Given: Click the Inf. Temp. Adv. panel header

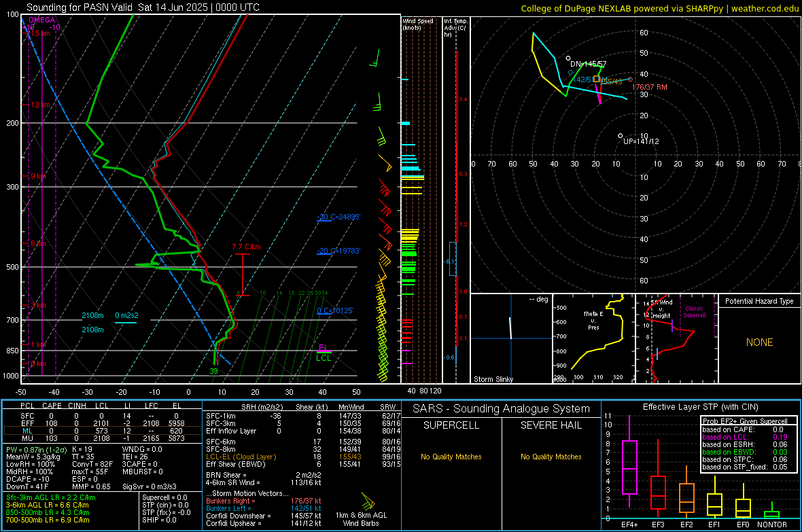Looking at the screenshot, I should [455, 28].
